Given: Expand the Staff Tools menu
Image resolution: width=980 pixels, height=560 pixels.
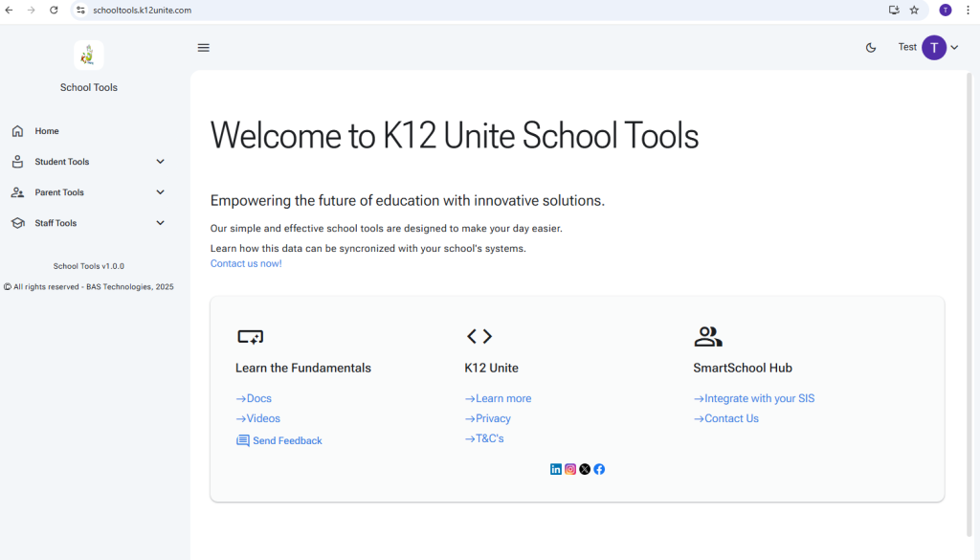Looking at the screenshot, I should click(x=160, y=223).
